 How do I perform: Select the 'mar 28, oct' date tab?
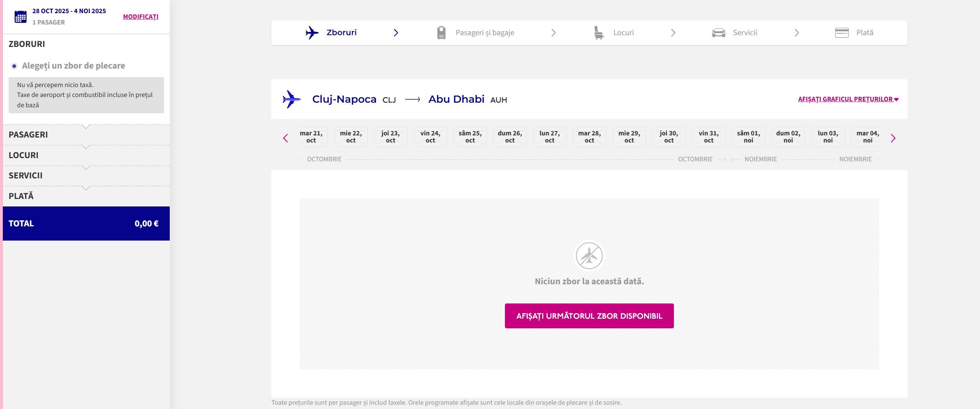tap(589, 137)
